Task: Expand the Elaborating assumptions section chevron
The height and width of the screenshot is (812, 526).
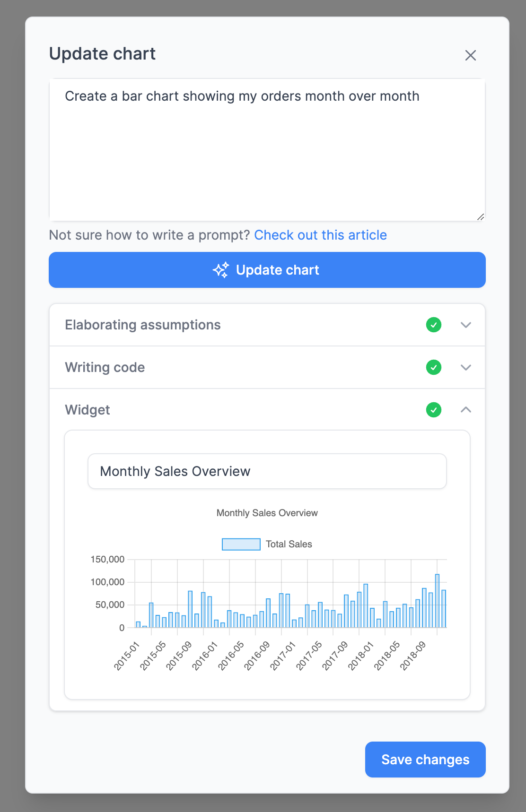Action: (x=466, y=325)
